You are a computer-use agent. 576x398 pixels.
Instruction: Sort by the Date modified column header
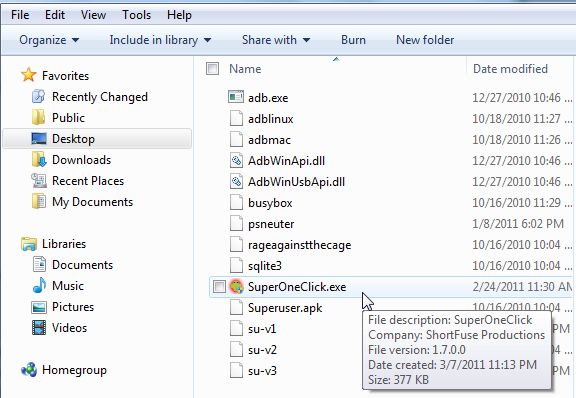(x=510, y=69)
